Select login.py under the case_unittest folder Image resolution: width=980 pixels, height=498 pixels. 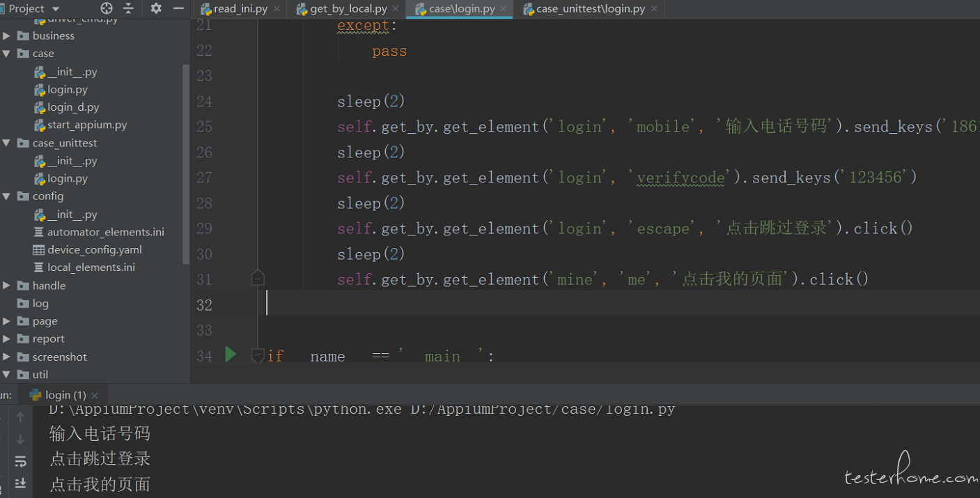click(68, 178)
